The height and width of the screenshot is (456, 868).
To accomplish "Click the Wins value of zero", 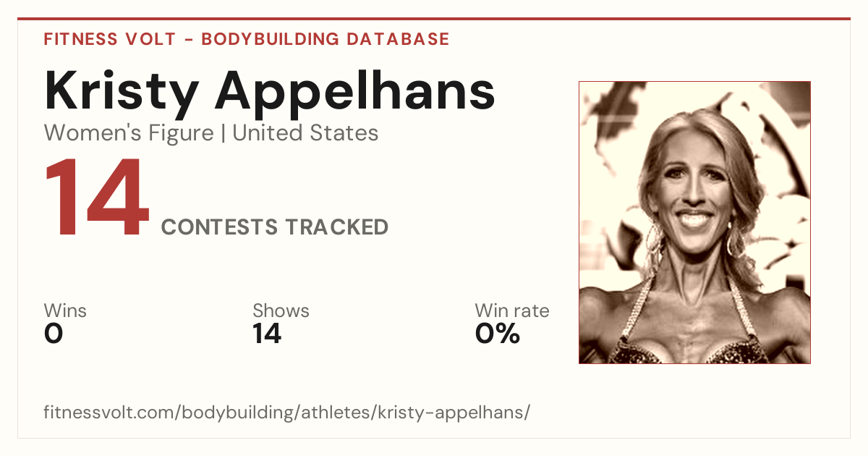I will click(x=54, y=334).
